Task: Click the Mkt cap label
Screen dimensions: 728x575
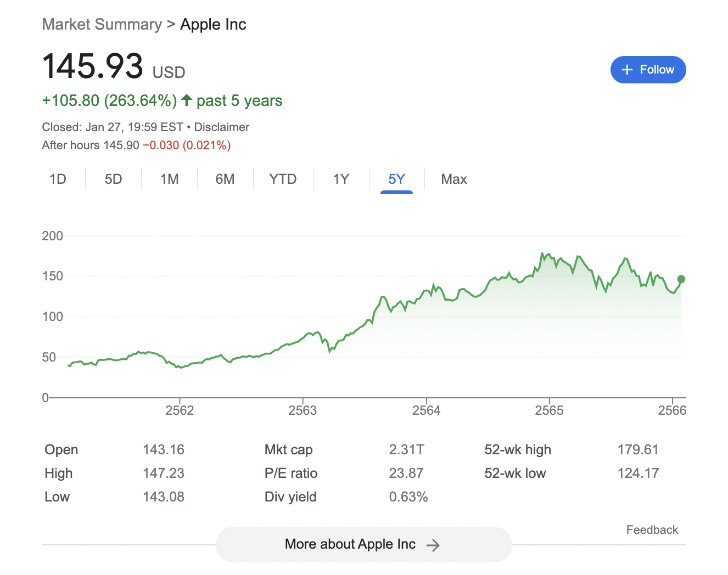Action: coord(289,450)
